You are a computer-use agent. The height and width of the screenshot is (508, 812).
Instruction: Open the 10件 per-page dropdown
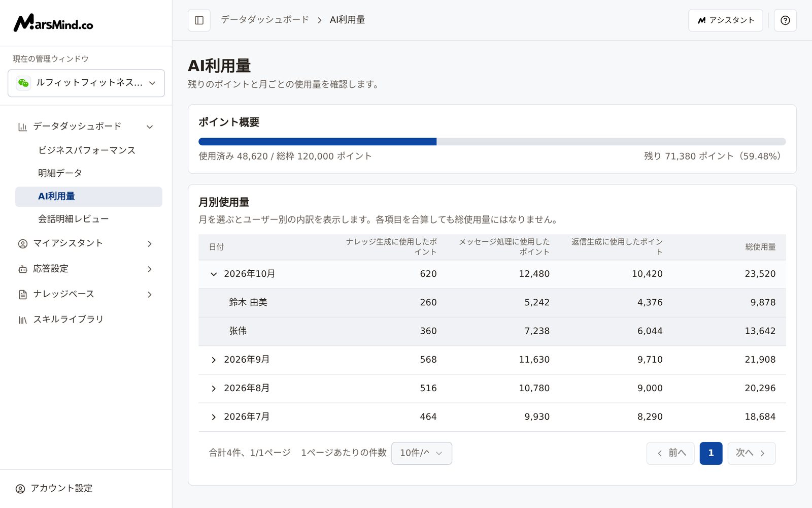pos(422,453)
